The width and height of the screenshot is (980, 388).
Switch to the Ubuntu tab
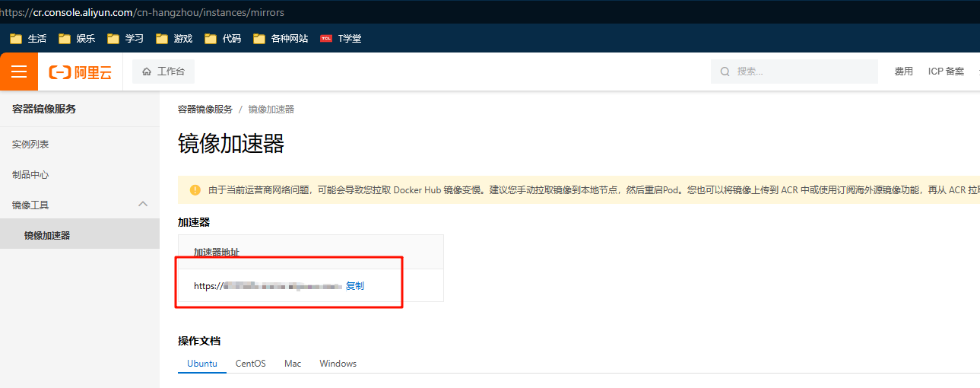202,364
